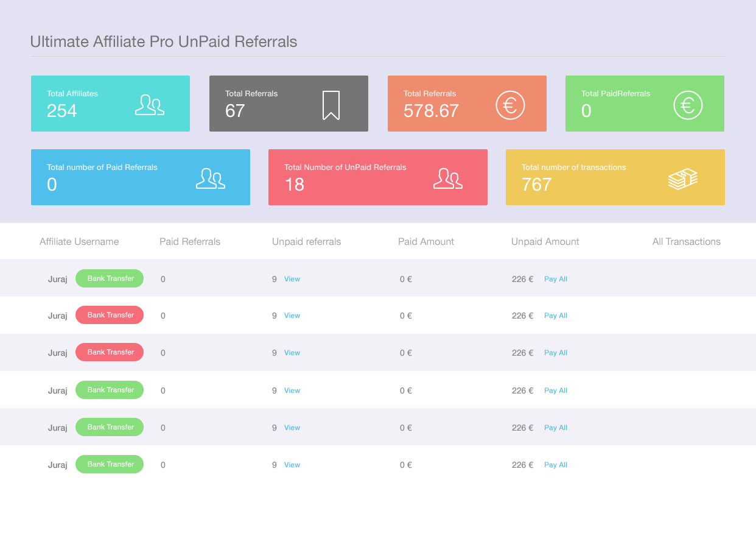756x547 pixels.
Task: Click the red Bank Transfer badge in third row
Action: 110,352
